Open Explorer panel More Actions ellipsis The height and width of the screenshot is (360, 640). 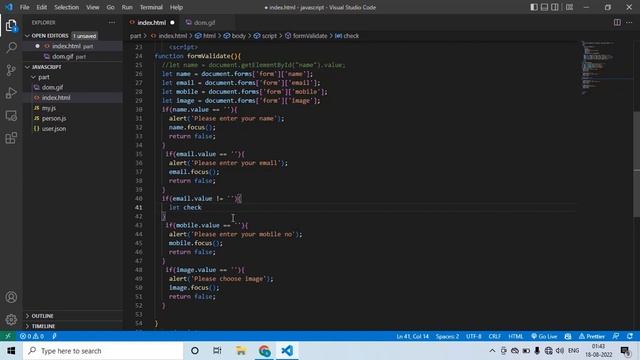click(x=112, y=22)
